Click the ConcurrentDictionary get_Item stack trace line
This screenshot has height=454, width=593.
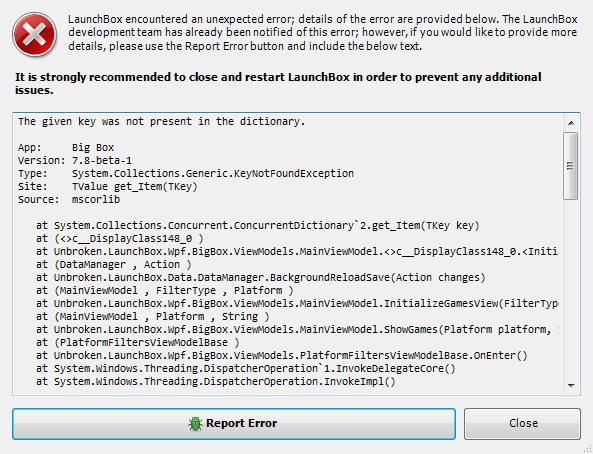pyautogui.click(x=258, y=225)
